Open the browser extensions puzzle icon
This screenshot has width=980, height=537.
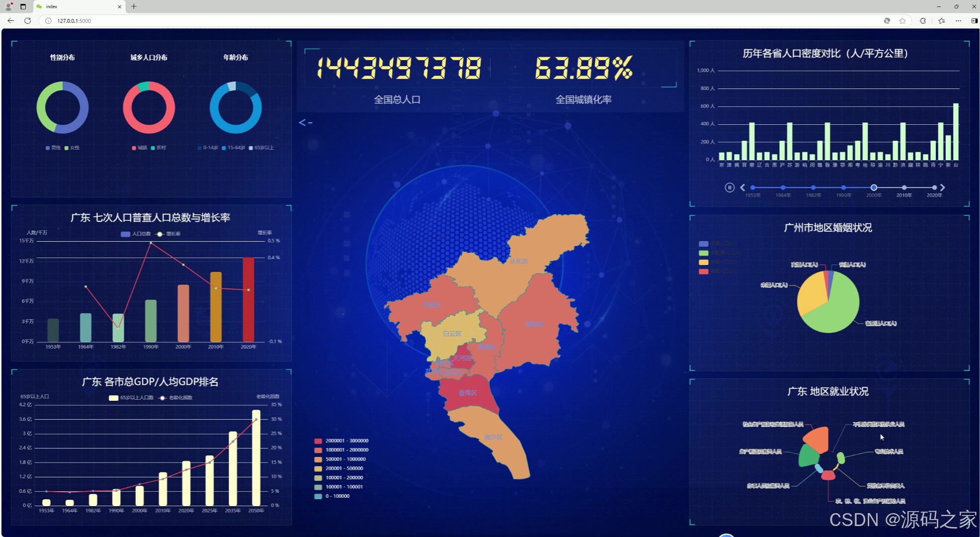pos(923,21)
